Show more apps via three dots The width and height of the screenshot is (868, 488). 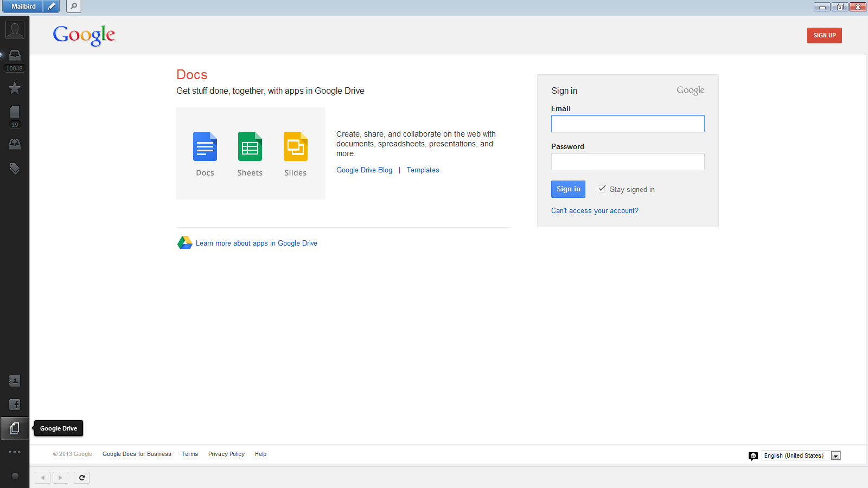15,452
